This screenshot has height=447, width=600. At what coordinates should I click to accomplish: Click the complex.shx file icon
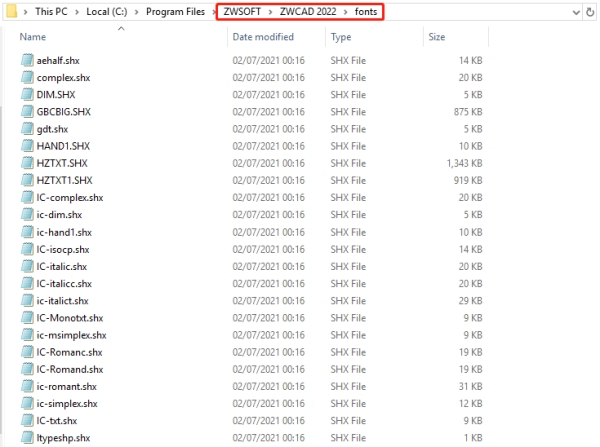[27, 78]
